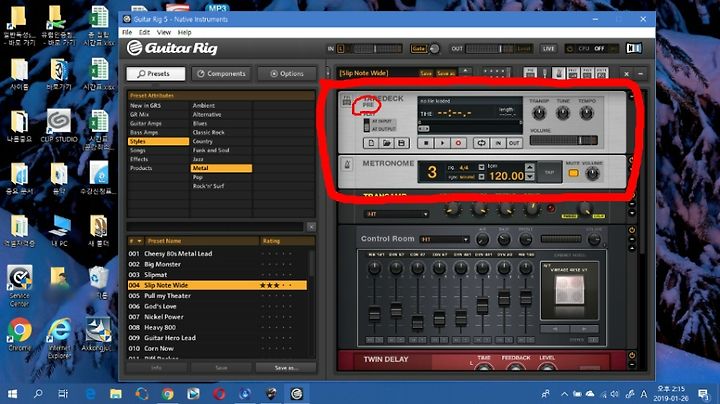Click metronome icon on Metronome module
The image size is (720, 404).
(347, 164)
